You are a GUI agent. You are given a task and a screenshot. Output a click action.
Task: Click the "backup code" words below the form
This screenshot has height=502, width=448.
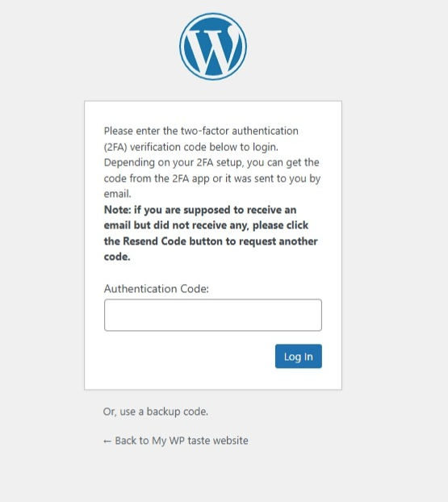tap(178, 412)
